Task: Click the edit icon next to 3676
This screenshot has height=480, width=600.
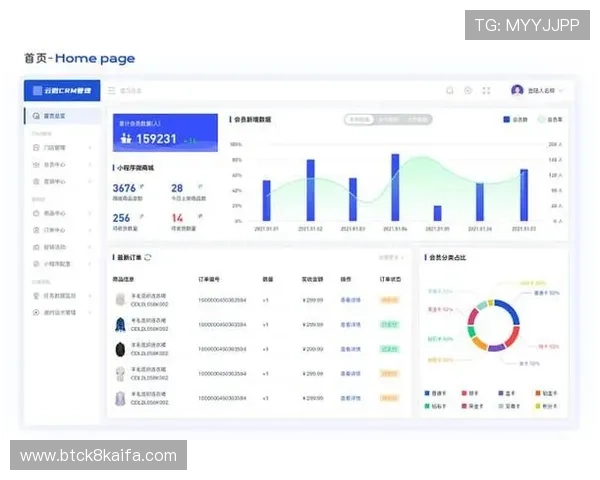Action: (x=141, y=187)
